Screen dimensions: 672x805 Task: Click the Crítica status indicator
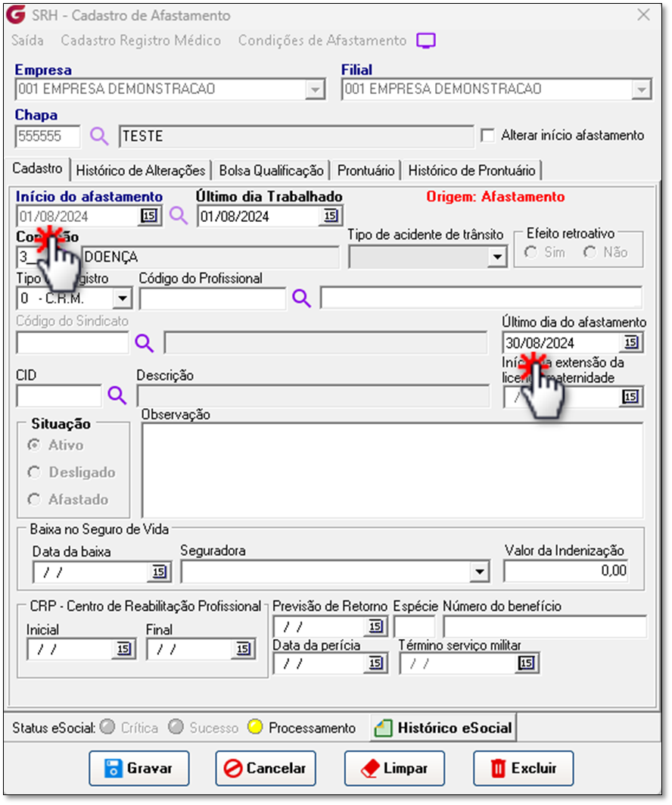107,726
